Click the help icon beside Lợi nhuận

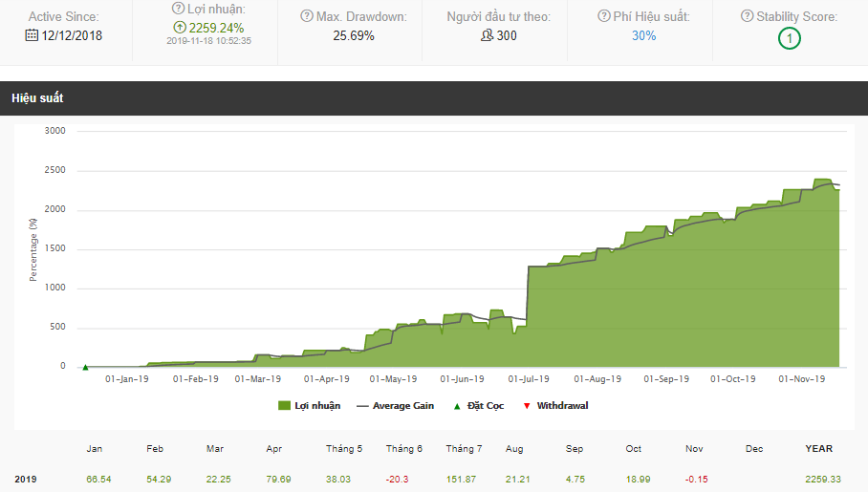point(178,9)
